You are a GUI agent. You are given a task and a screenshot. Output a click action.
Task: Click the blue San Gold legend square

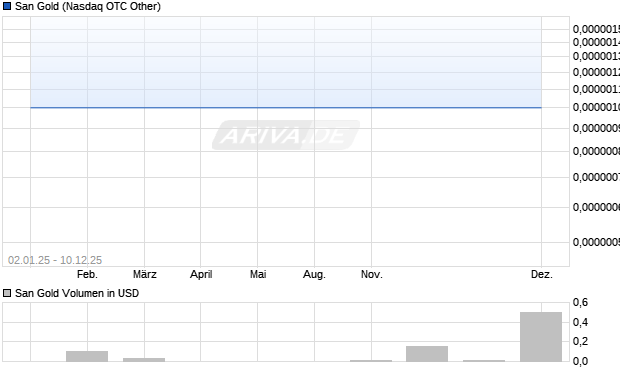click(7, 6)
